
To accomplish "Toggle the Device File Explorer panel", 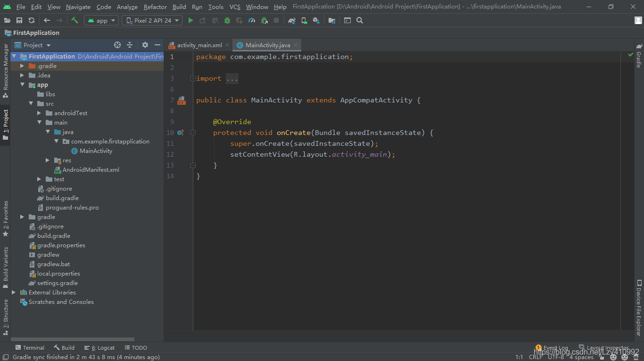I will tap(639, 307).
